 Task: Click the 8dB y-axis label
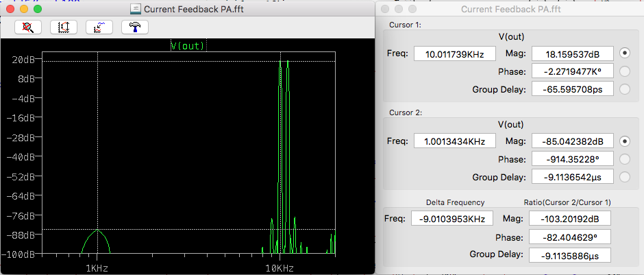tap(25, 78)
